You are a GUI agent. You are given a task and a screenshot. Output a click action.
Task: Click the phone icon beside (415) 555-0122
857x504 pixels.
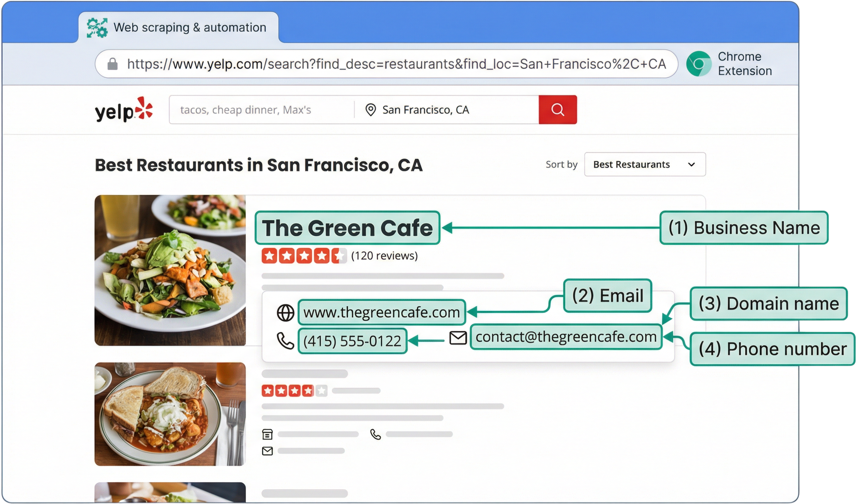pos(285,341)
